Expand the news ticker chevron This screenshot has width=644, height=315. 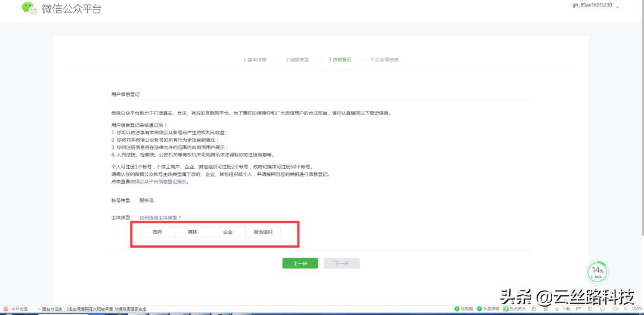coord(38,309)
